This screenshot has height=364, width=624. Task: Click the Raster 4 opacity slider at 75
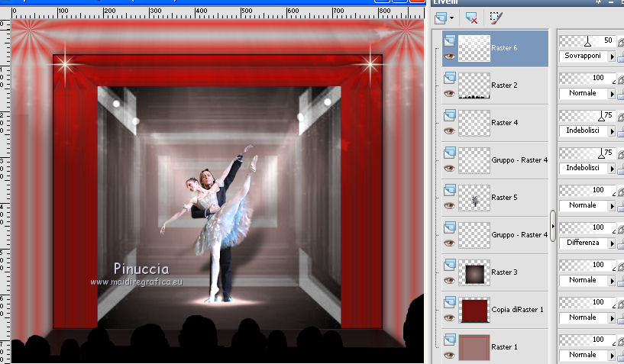pos(587,115)
